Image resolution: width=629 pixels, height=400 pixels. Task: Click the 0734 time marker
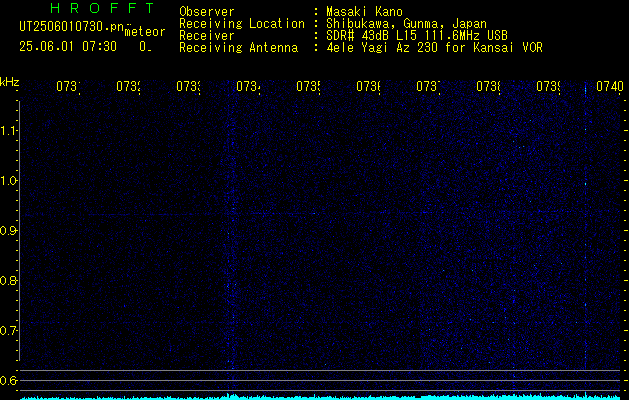[248, 86]
